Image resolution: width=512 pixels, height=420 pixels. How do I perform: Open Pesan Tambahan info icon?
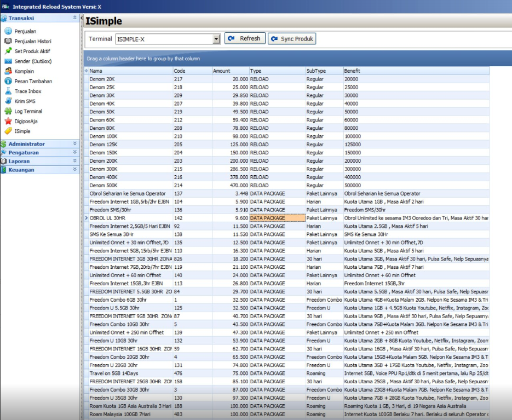click(x=8, y=81)
